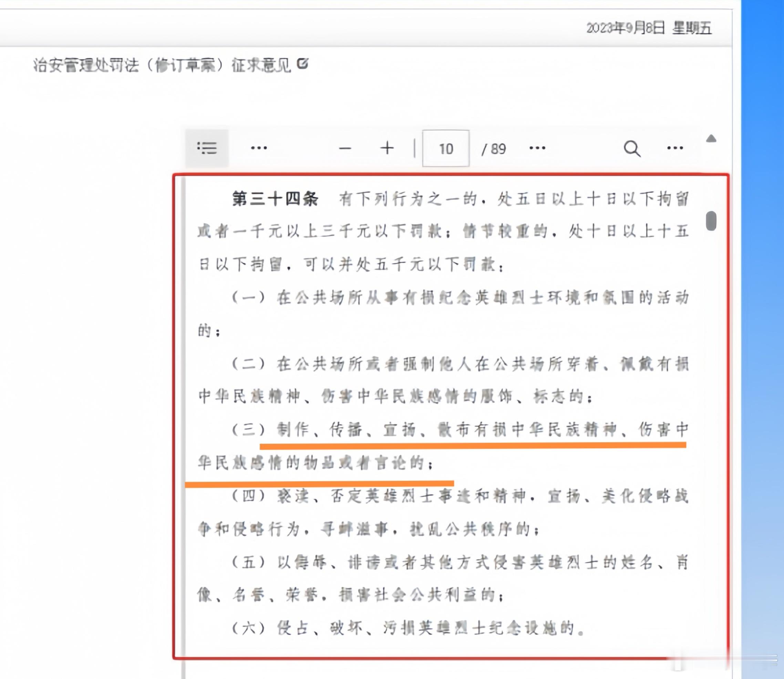Click item （五）以侮辱、诽谤或者其他方式
This screenshot has width=784, height=679.
tap(460, 562)
